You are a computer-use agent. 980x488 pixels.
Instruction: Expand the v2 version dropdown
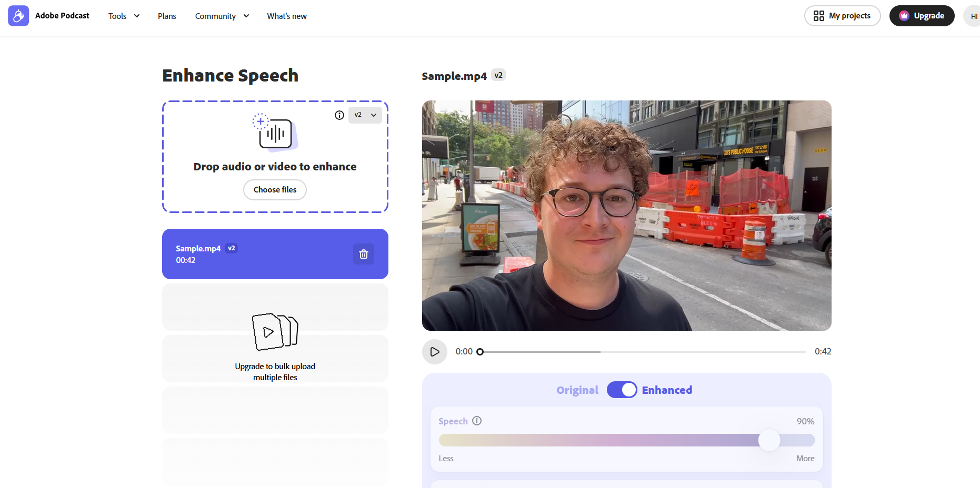click(365, 115)
